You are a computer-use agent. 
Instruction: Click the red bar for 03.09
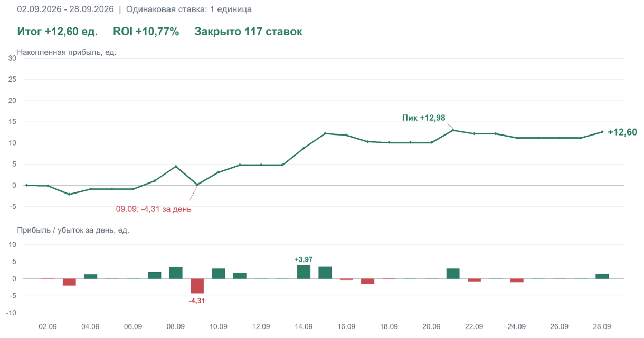click(69, 282)
